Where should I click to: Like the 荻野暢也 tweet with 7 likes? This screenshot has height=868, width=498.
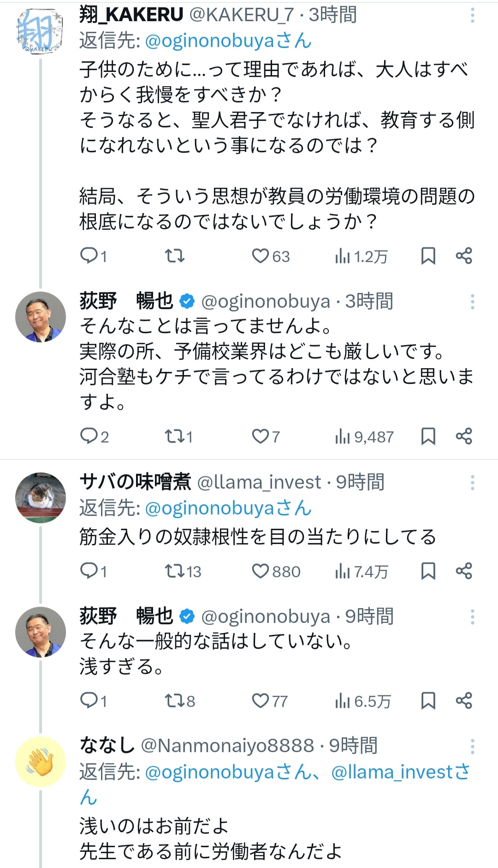tap(261, 437)
